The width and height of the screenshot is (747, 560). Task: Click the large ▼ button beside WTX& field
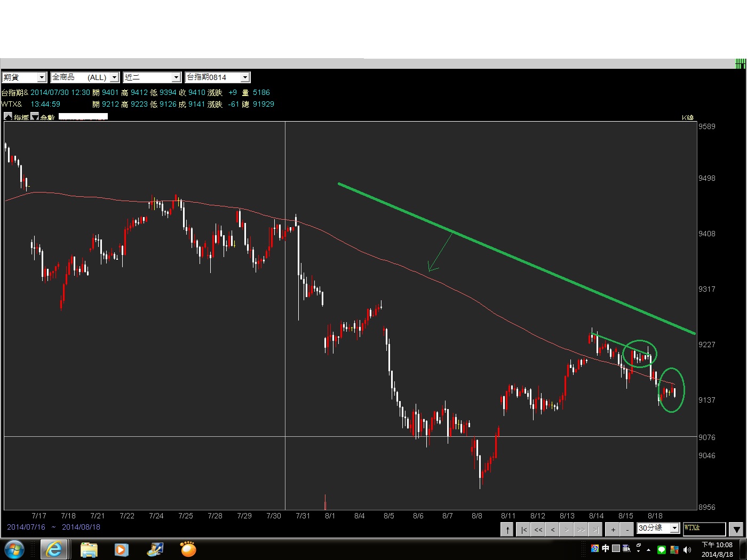(x=736, y=530)
